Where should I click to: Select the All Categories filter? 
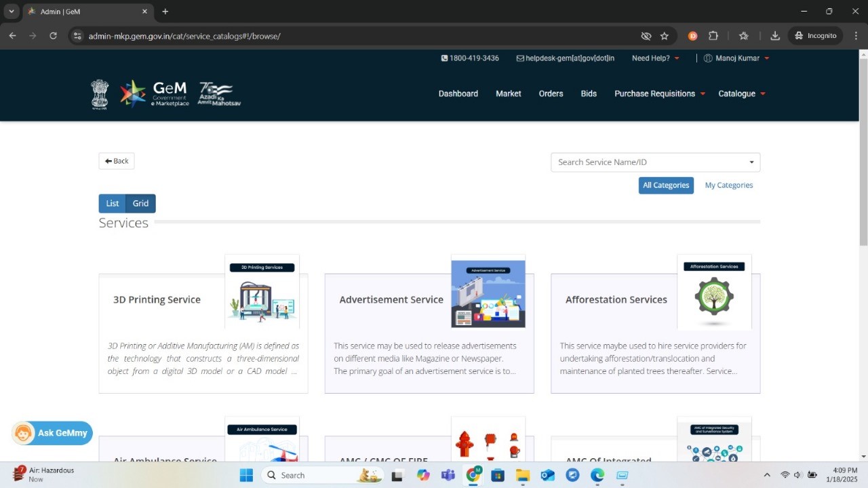click(x=666, y=185)
